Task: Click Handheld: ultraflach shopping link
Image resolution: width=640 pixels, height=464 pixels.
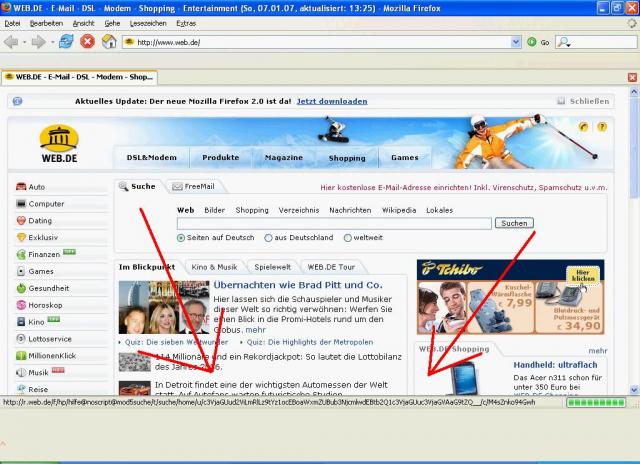Action: click(555, 365)
